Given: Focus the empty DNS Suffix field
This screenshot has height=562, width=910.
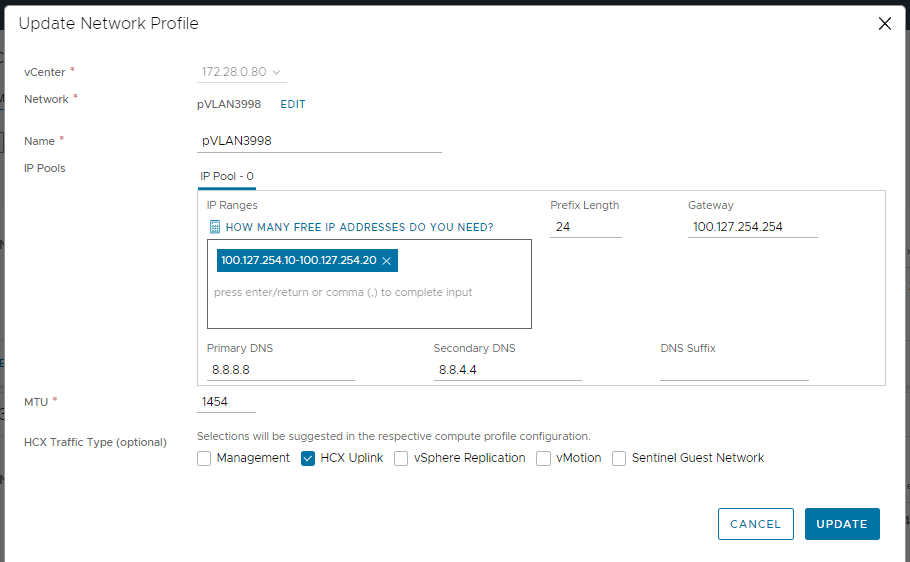Looking at the screenshot, I should tap(734, 370).
